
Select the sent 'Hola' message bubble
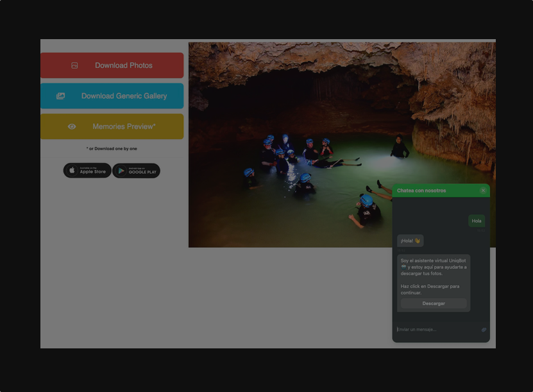pyautogui.click(x=476, y=221)
